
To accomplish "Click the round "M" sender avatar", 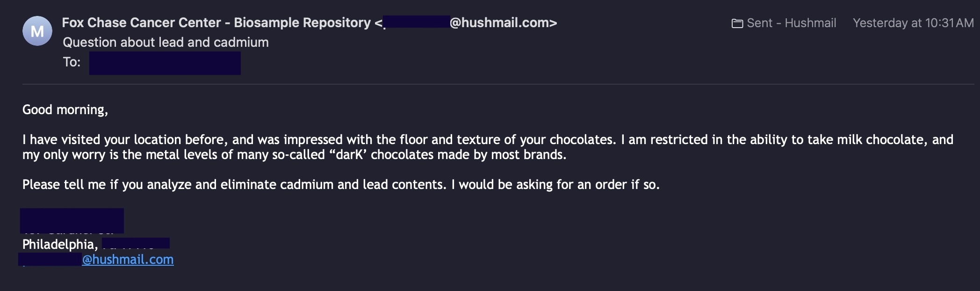I will (37, 31).
